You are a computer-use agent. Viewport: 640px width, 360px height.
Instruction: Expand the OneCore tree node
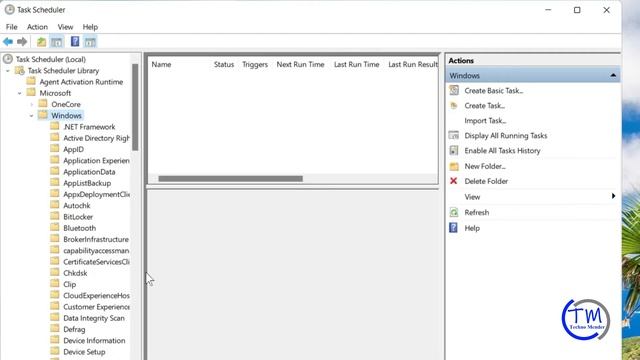point(31,104)
